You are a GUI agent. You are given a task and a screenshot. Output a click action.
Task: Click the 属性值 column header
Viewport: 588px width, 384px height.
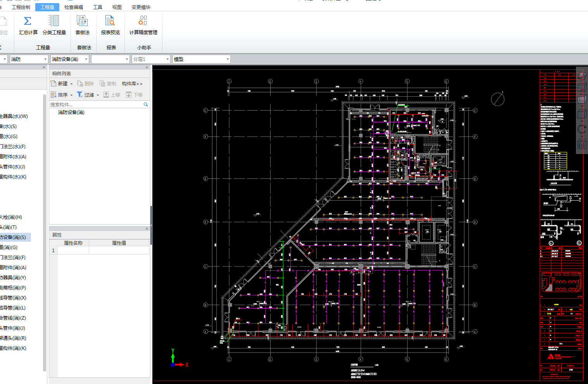tap(119, 243)
